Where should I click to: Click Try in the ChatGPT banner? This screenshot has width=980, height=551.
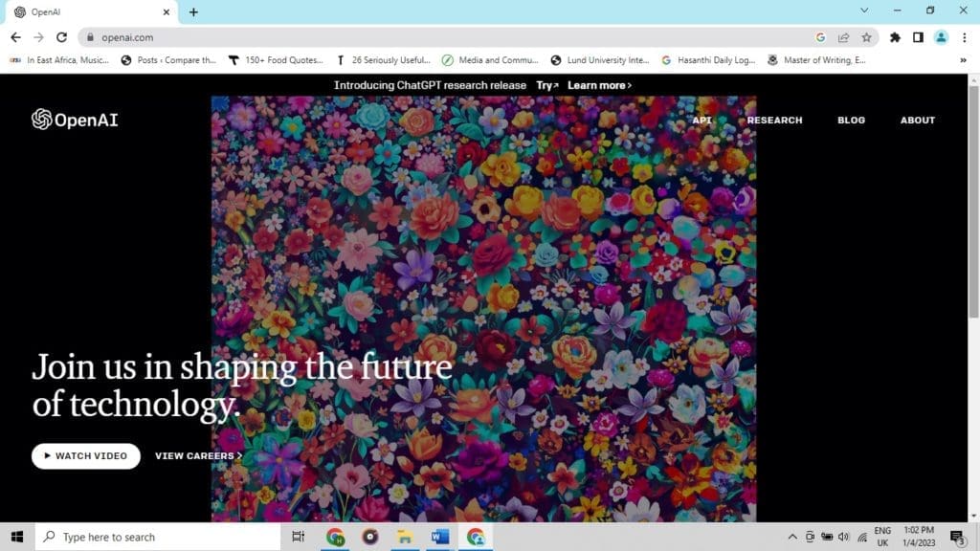546,85
